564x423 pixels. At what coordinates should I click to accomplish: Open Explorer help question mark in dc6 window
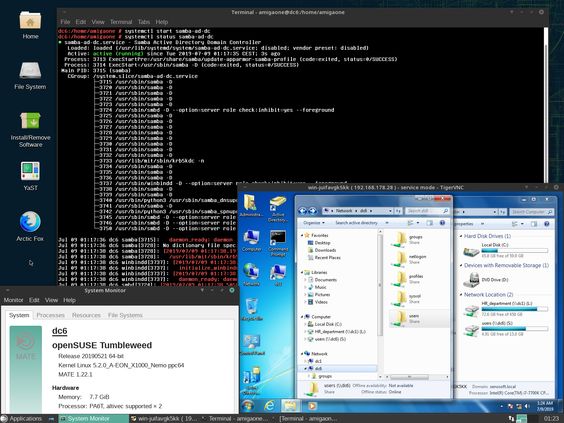(442, 223)
